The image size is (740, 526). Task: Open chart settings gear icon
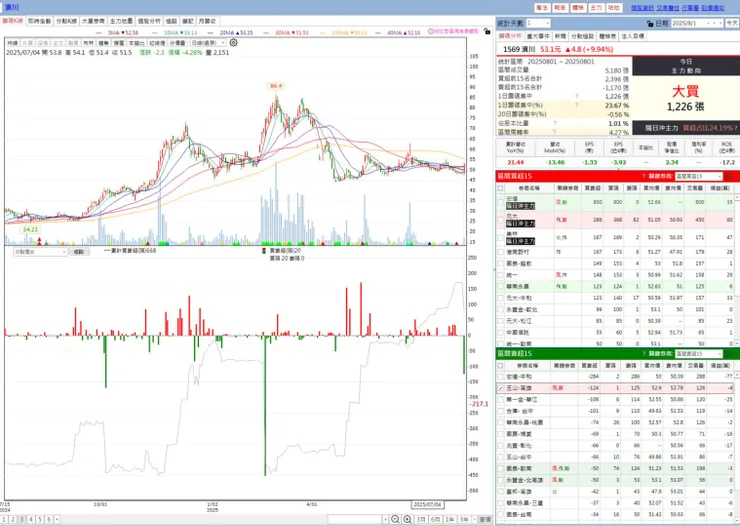233,42
